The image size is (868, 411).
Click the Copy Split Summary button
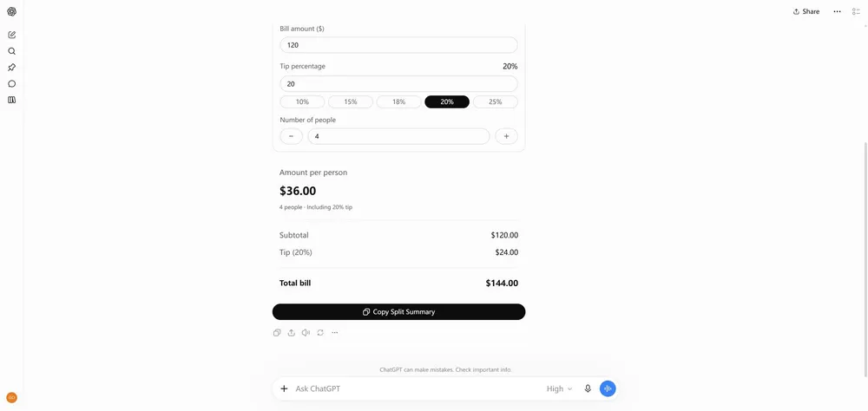(x=398, y=312)
